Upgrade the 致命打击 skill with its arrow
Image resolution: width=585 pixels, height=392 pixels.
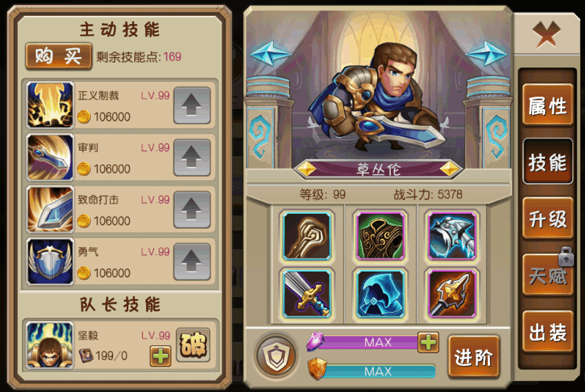[x=192, y=210]
